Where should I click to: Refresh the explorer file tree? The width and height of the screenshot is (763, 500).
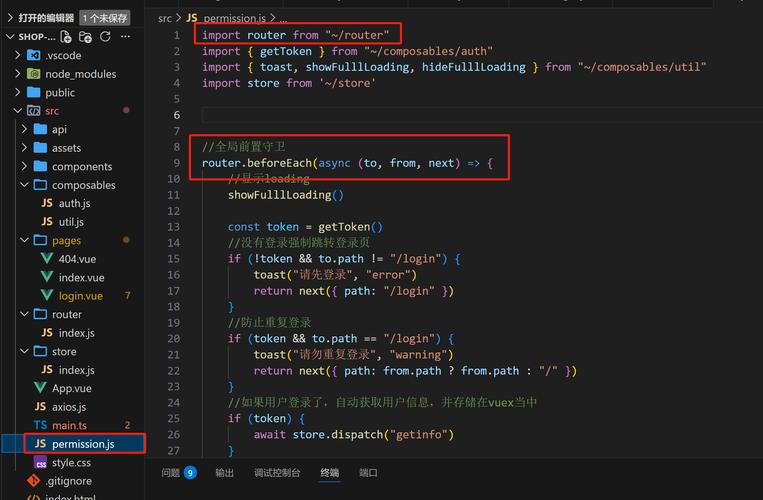[x=105, y=37]
